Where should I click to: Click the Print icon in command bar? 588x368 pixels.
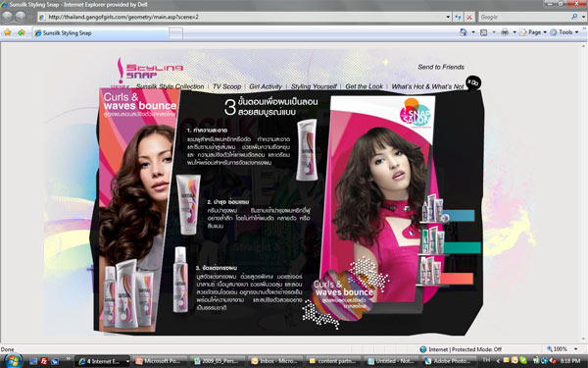tap(505, 32)
